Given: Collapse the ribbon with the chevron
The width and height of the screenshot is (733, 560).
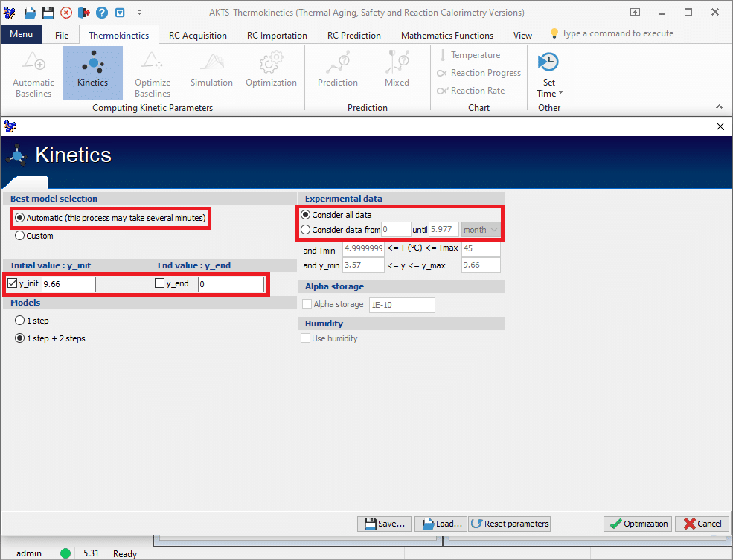Looking at the screenshot, I should point(720,107).
